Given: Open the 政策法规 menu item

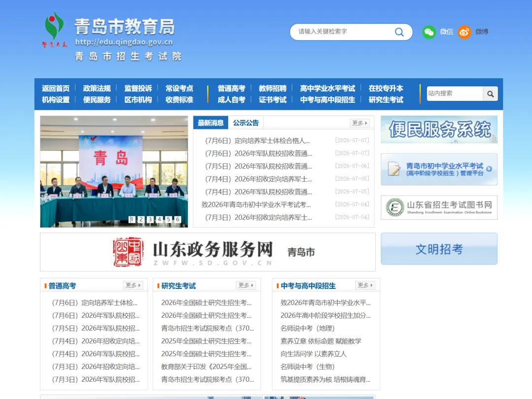Looking at the screenshot, I should pos(97,89).
